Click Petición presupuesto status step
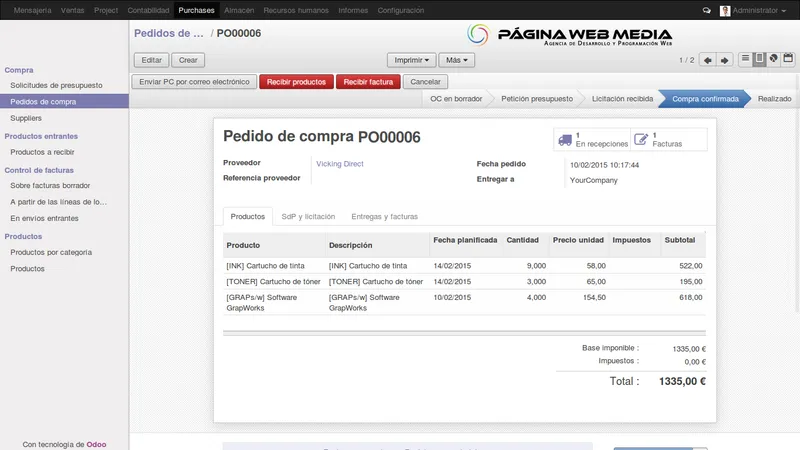 click(537, 99)
